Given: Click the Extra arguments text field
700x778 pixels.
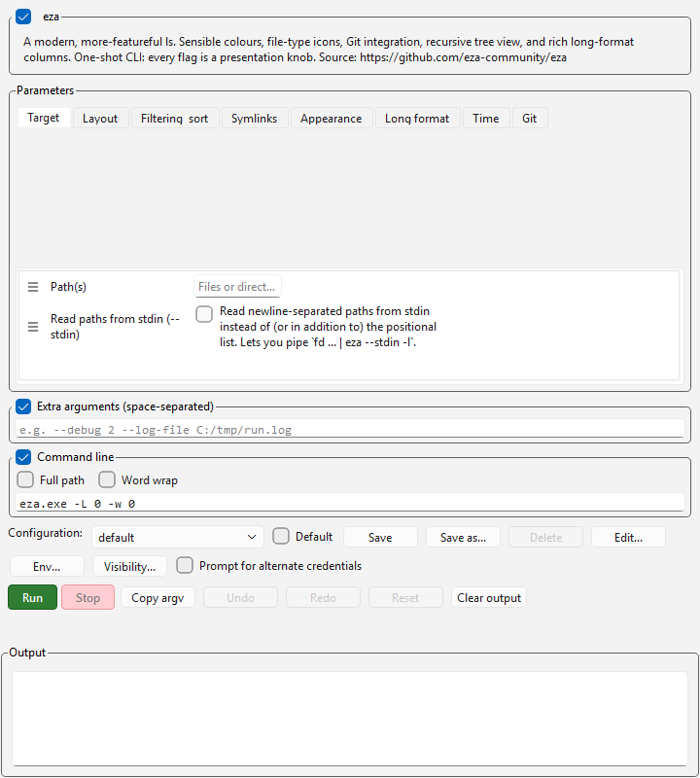Looking at the screenshot, I should coord(350,429).
